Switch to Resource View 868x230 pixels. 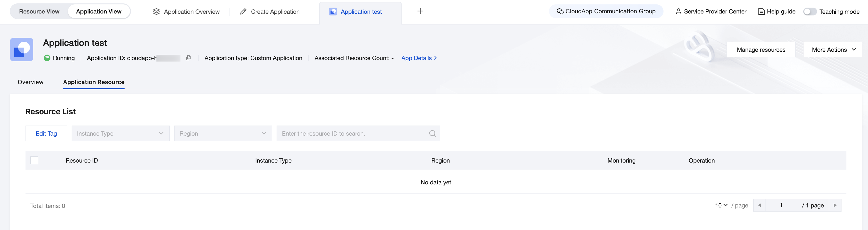[x=39, y=12]
